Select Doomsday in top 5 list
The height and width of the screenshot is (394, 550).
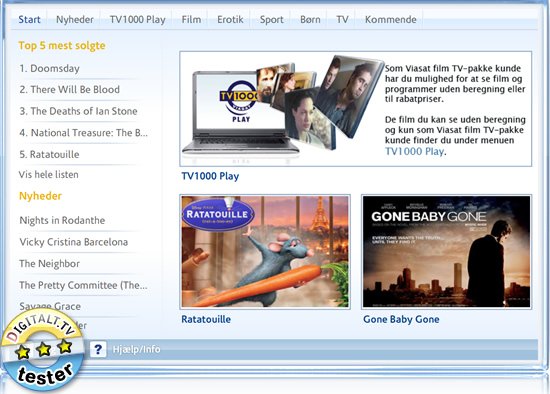pyautogui.click(x=49, y=68)
